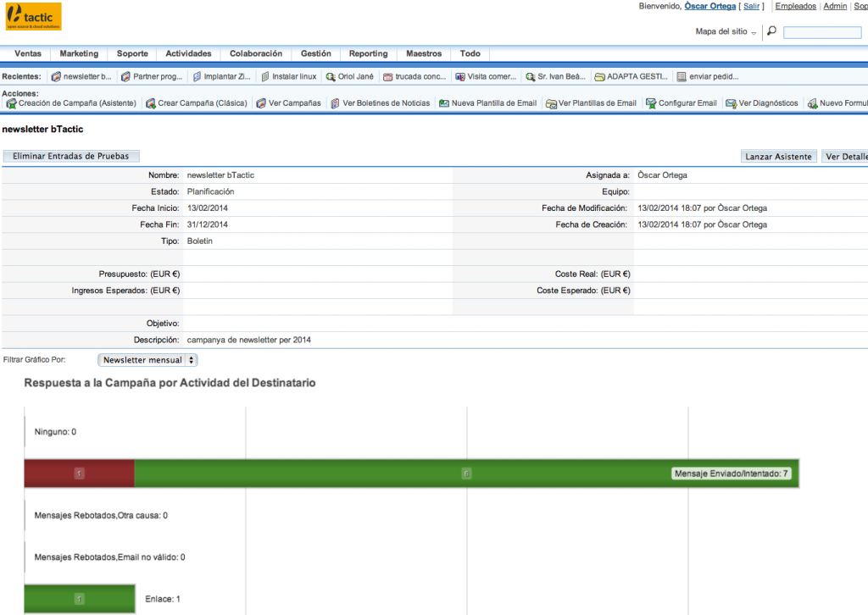Click Ver Diagnósticos icon
The height and width of the screenshot is (615, 868).
tap(732, 103)
